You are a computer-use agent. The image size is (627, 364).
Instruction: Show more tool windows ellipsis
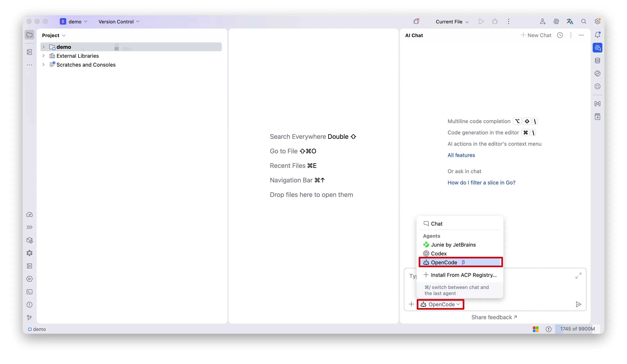[29, 65]
